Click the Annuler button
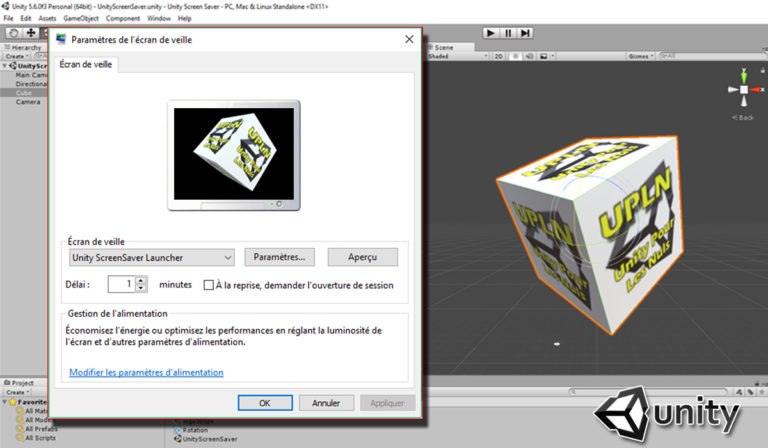Screen dimensions: 768x448 [326, 403]
